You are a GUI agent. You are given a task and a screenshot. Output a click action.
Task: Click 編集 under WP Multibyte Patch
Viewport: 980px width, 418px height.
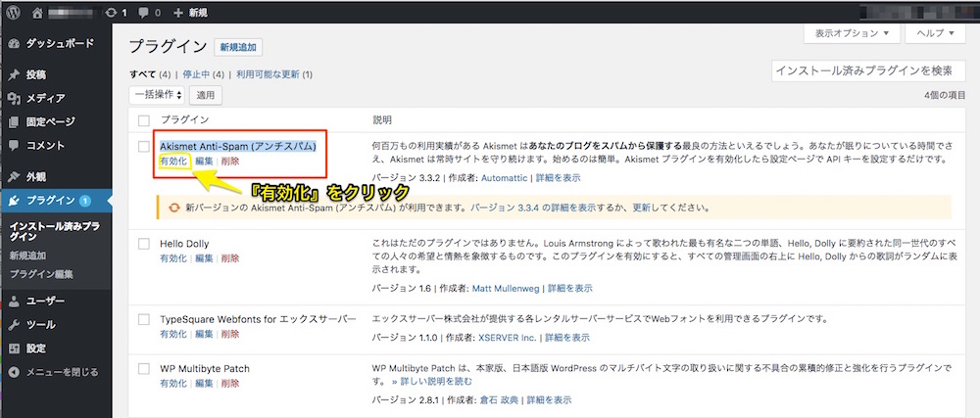204,383
